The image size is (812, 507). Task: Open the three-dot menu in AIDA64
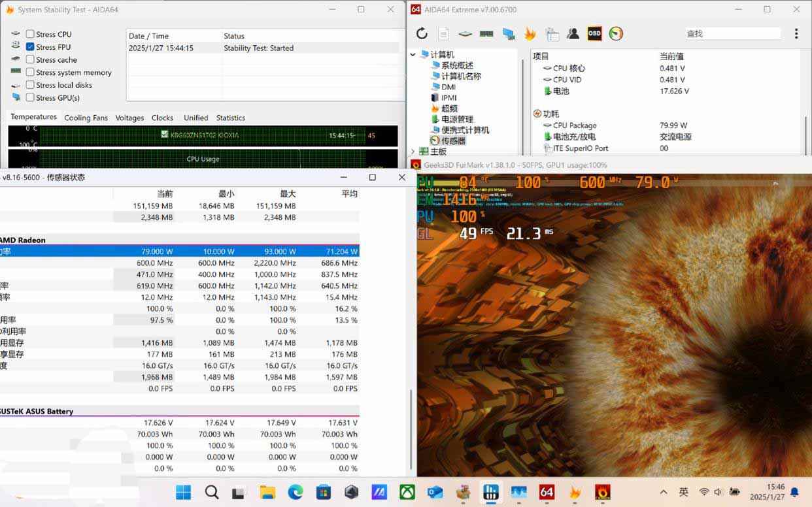(796, 34)
